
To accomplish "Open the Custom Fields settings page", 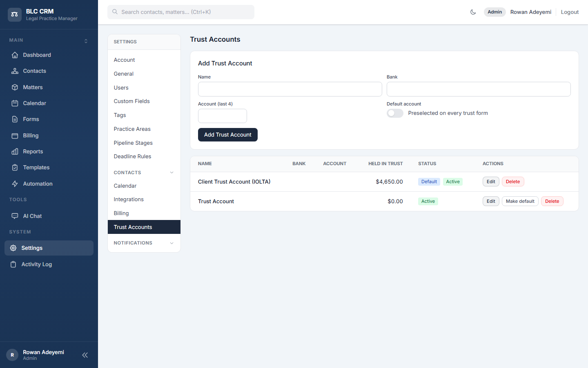I will (x=144, y=101).
